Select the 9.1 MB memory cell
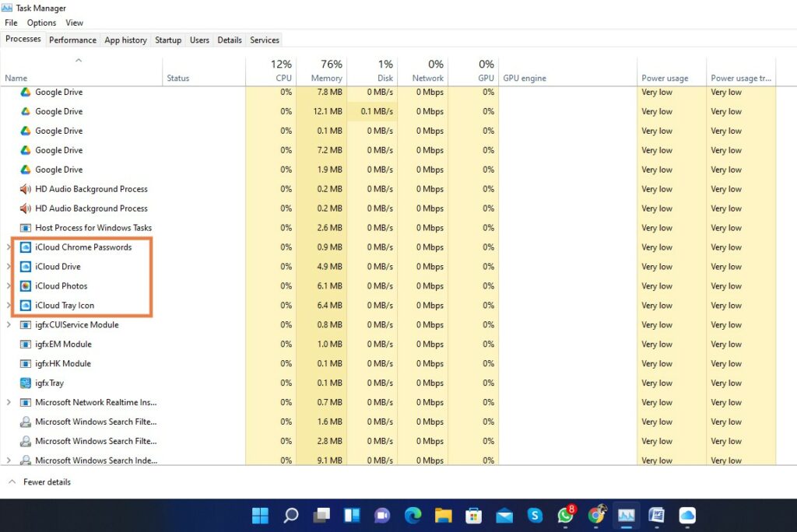Viewport: 797px width, 532px height. pyautogui.click(x=321, y=460)
